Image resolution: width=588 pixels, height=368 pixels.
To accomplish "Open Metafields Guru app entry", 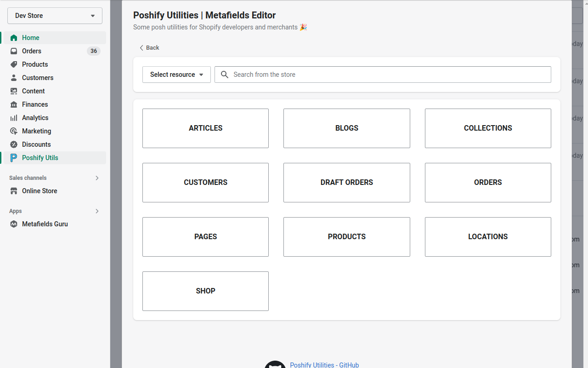I will coord(54,224).
